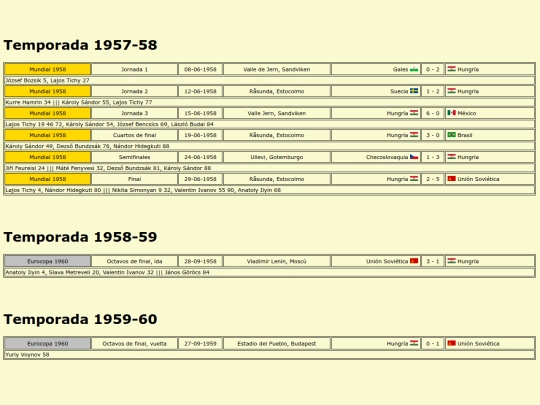Click the Ullevi, Gotemburgo venue
The width and height of the screenshot is (540, 405).
[x=277, y=157]
